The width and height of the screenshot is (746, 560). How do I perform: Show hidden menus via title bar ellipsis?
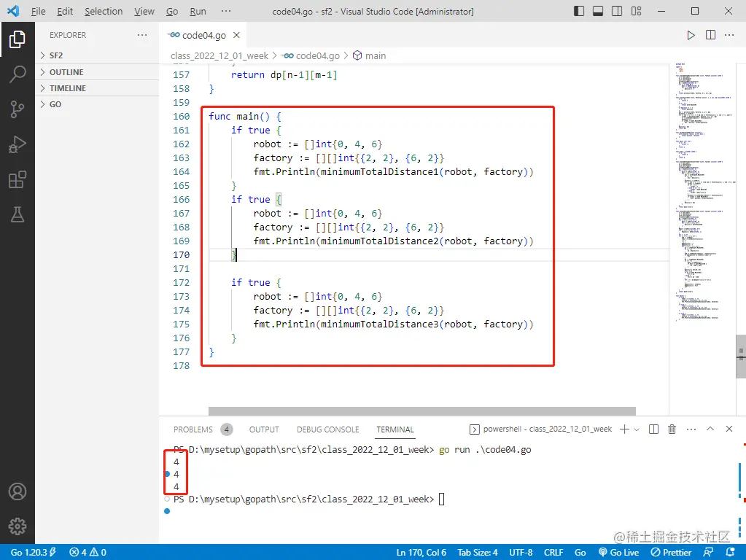tap(226, 11)
